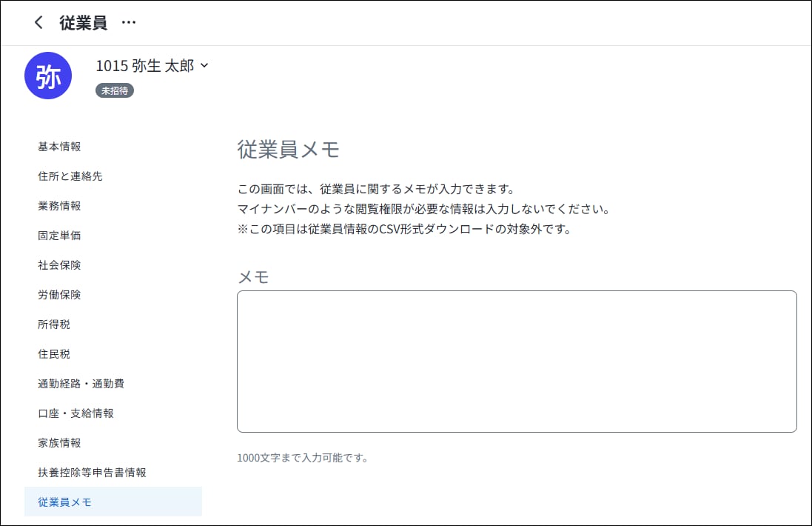
Task: Open the 基本情報 section
Action: [x=59, y=147]
